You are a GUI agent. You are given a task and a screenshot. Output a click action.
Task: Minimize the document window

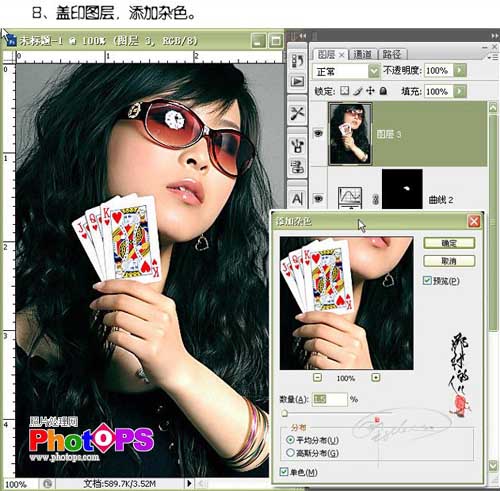(258, 41)
